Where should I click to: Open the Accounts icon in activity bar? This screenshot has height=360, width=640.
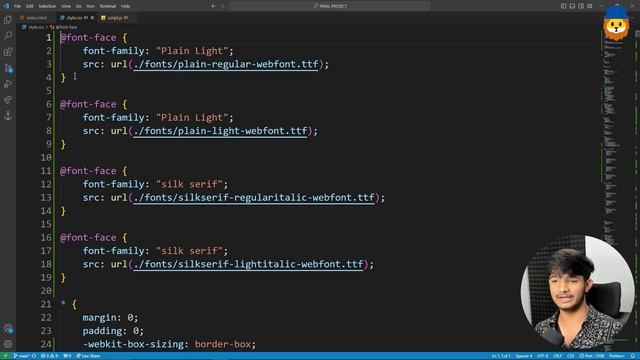tap(8, 329)
